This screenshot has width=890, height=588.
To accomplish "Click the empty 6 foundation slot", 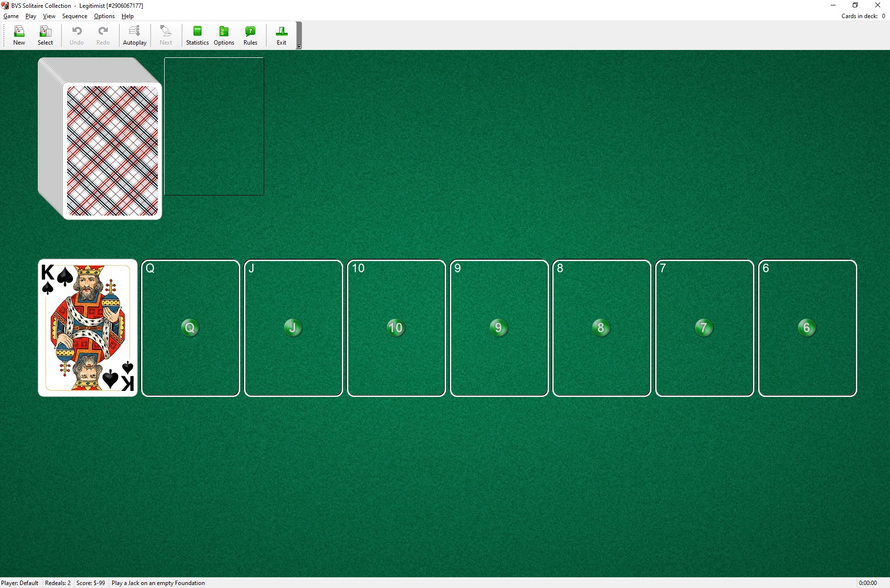I will pos(807,328).
